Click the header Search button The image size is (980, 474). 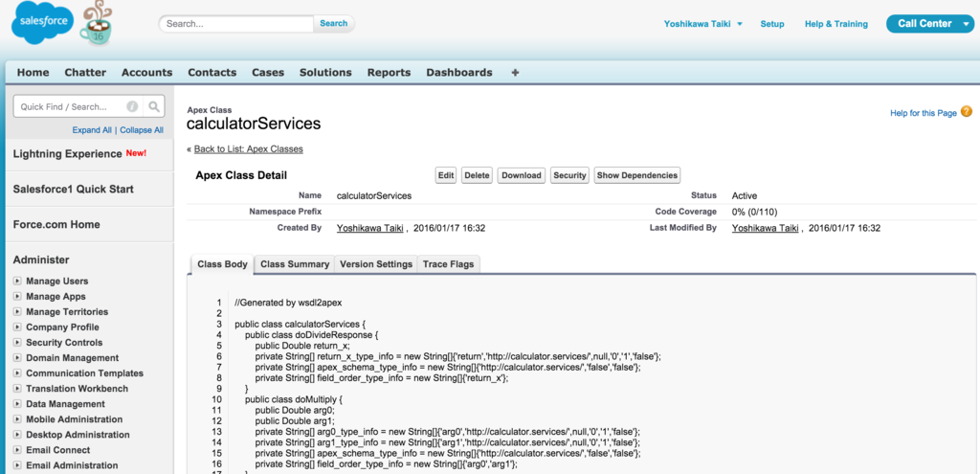click(x=334, y=23)
